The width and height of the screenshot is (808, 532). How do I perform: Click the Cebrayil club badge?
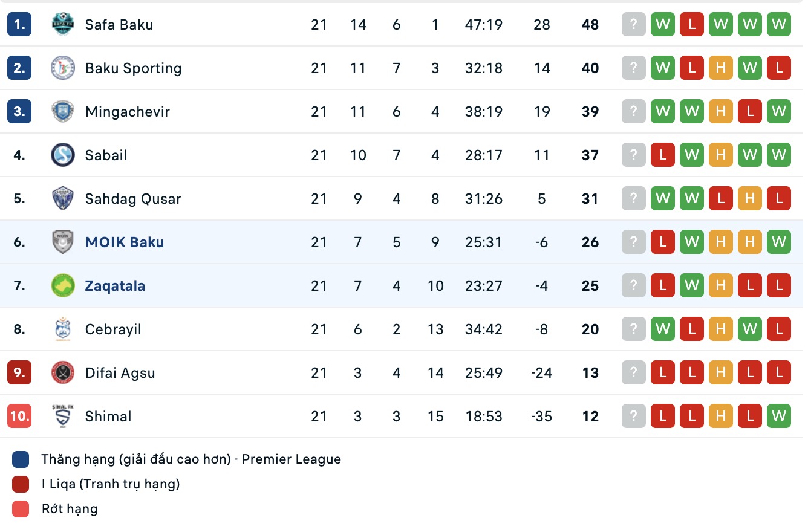point(63,329)
